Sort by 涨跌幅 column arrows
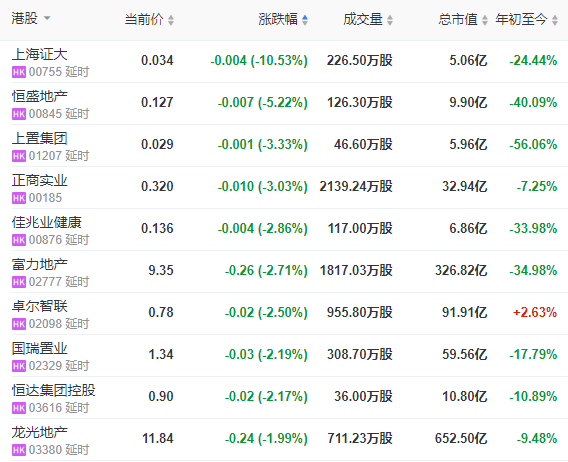Image resolution: width=568 pixels, height=462 pixels. click(305, 20)
